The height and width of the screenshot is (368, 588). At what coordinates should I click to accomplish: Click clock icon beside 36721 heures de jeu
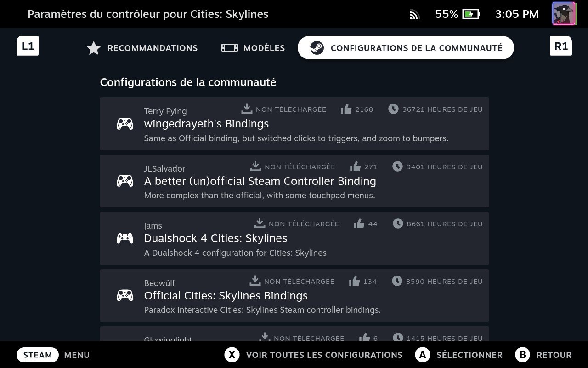[x=393, y=109]
